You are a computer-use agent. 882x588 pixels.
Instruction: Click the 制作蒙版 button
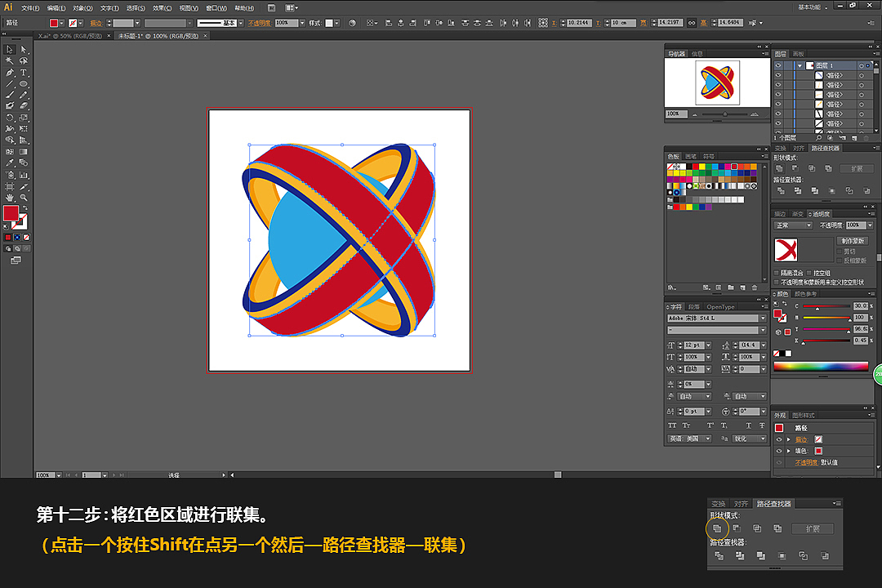[853, 241]
